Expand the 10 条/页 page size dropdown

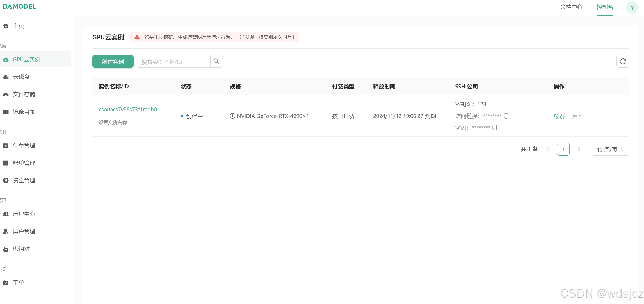[610, 149]
